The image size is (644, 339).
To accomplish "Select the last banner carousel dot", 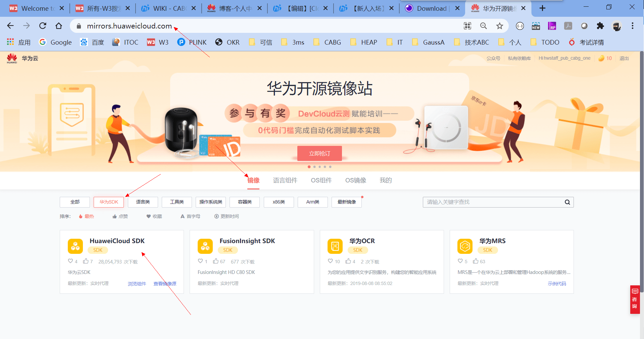I will click(330, 167).
